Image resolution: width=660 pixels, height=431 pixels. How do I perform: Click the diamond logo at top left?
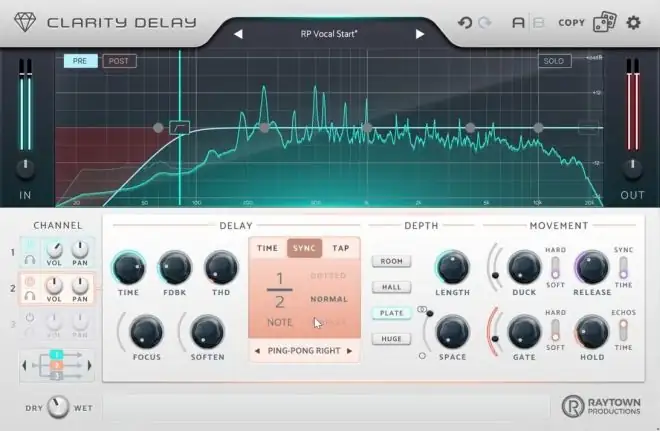22,22
